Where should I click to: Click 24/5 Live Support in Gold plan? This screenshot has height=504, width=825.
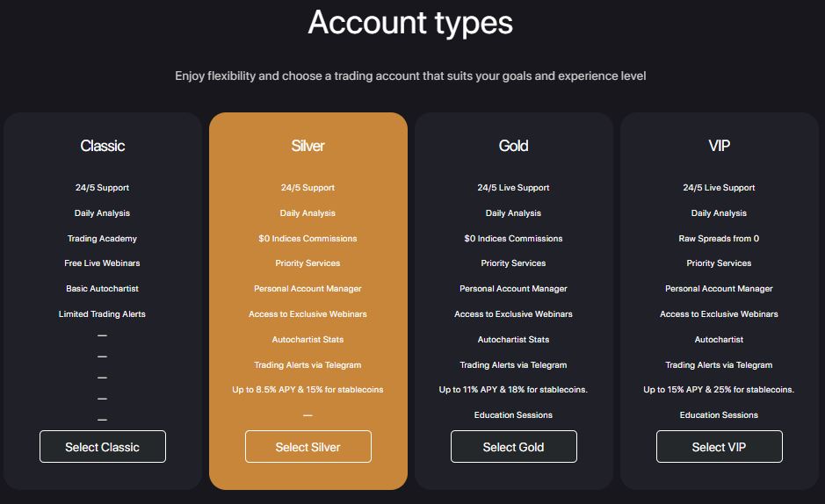pos(513,188)
